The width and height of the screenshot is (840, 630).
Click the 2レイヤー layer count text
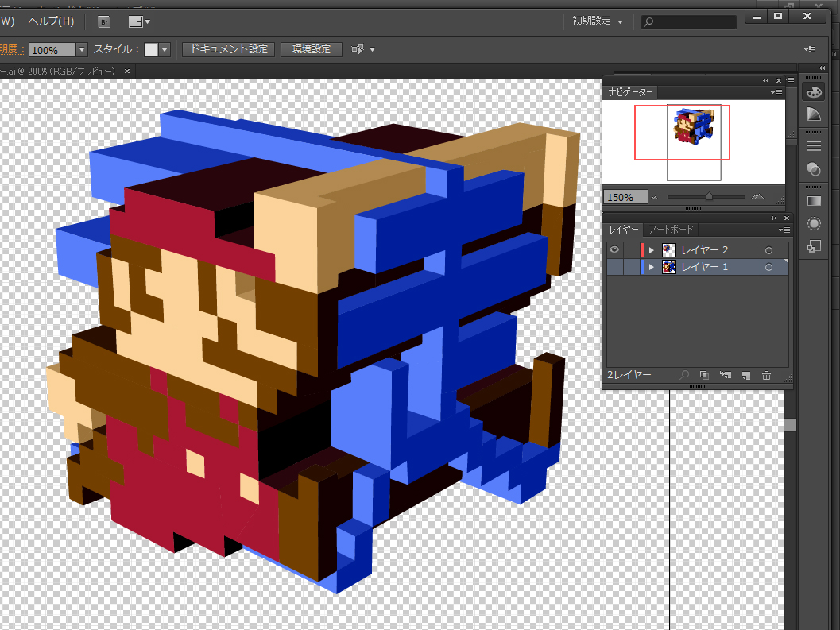click(629, 375)
